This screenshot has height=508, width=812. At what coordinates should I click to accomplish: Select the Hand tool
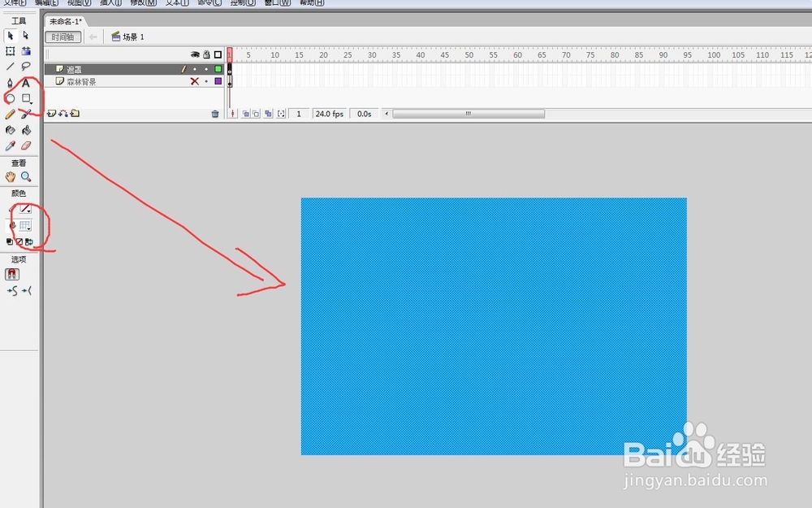(x=10, y=176)
